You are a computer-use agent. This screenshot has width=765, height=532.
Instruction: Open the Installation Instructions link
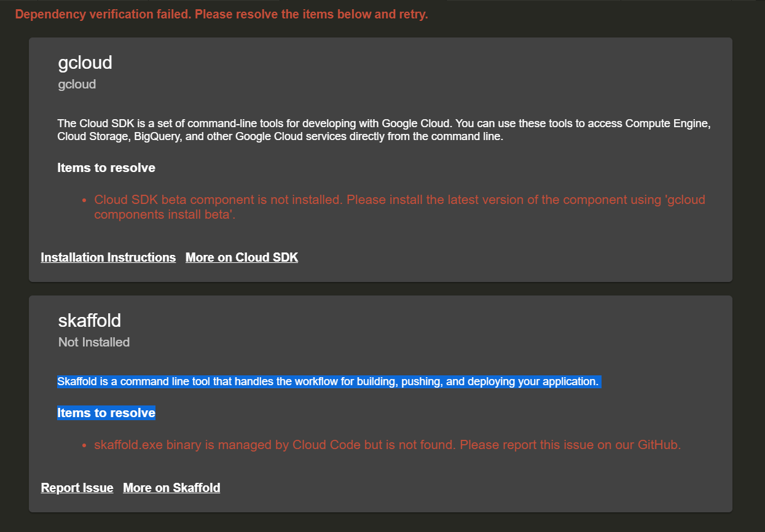[x=108, y=257]
